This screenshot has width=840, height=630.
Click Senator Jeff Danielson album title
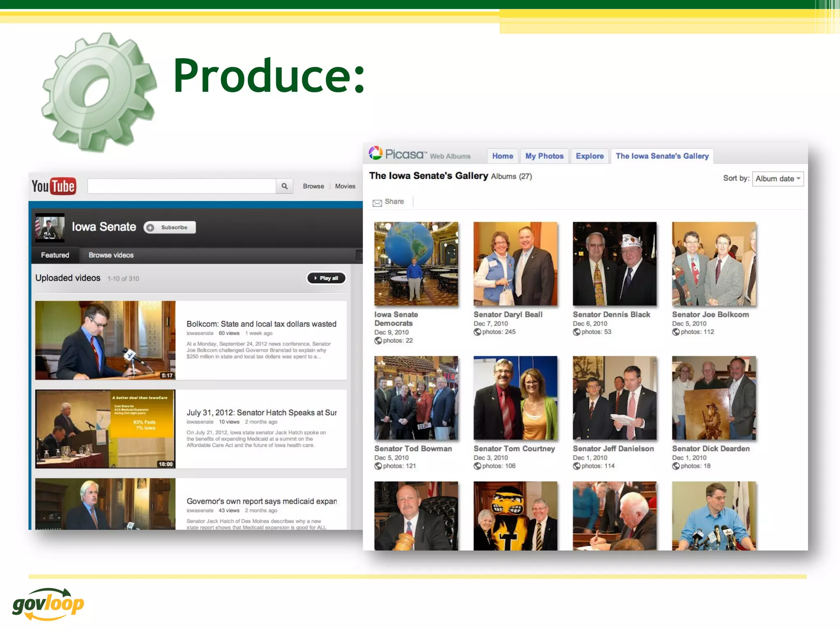tap(613, 449)
